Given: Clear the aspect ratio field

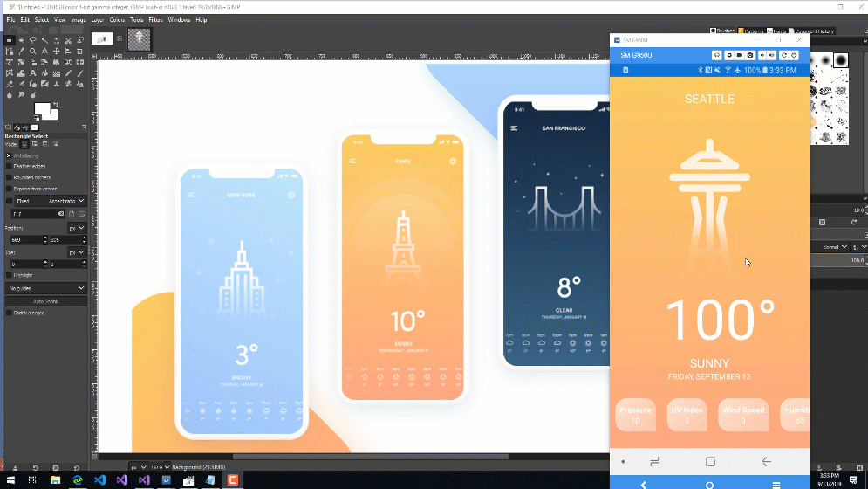Looking at the screenshot, I should pos(60,213).
